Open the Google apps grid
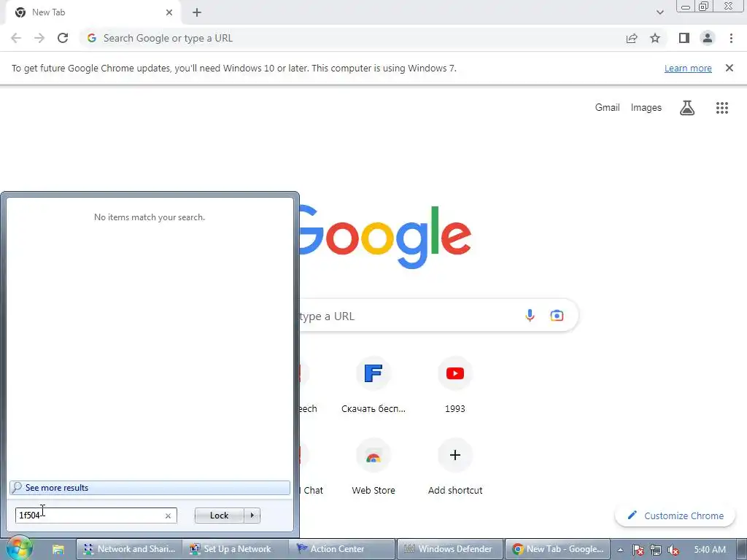 (721, 108)
